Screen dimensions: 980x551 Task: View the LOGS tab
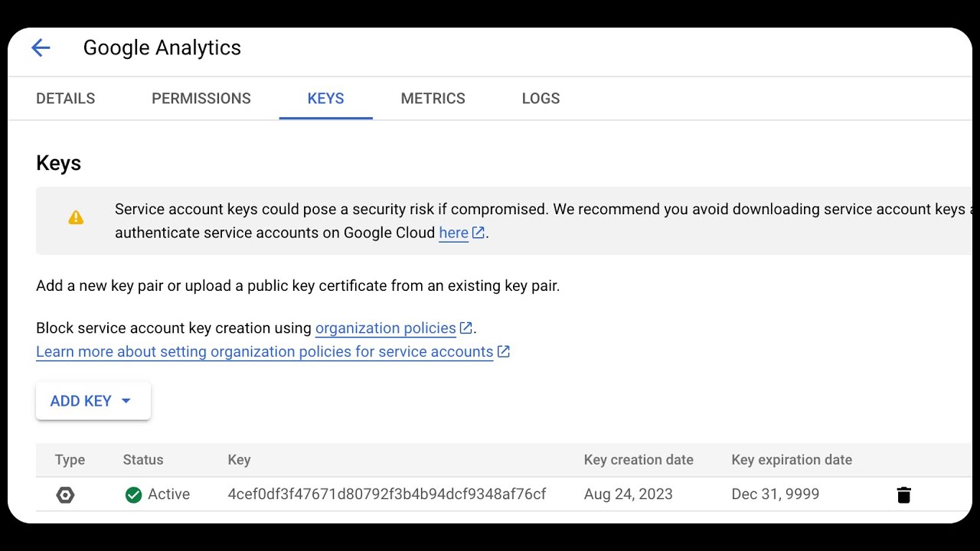(541, 99)
